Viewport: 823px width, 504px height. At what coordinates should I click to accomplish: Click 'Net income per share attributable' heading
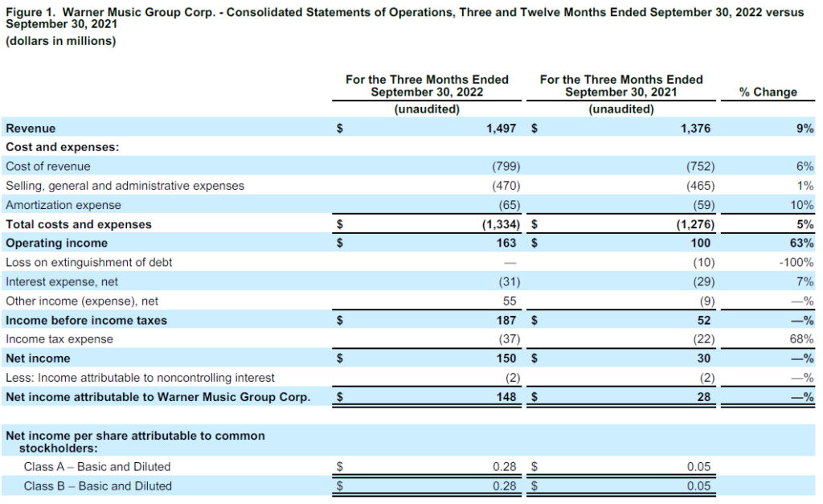tap(135, 441)
